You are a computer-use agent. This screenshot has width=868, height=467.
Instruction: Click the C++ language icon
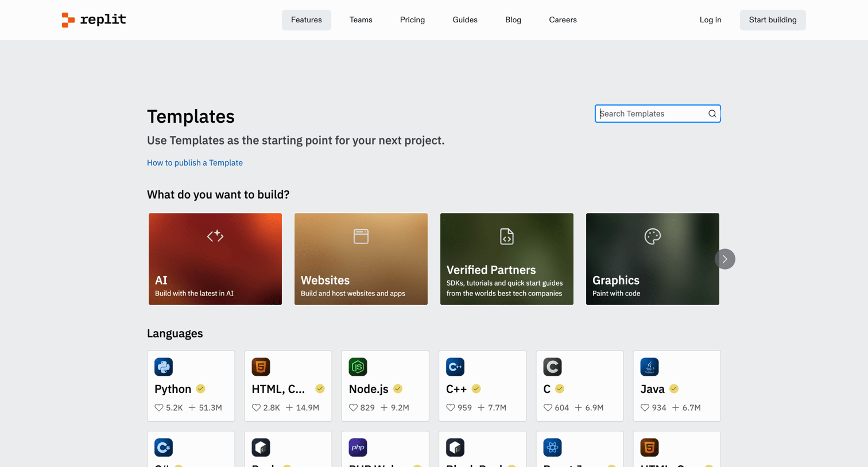455,367
